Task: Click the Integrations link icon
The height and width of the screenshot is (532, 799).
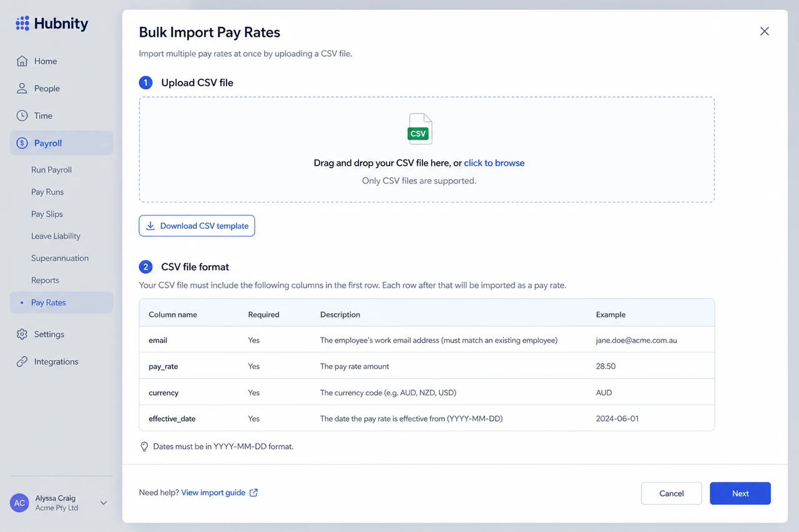Action: [22, 362]
